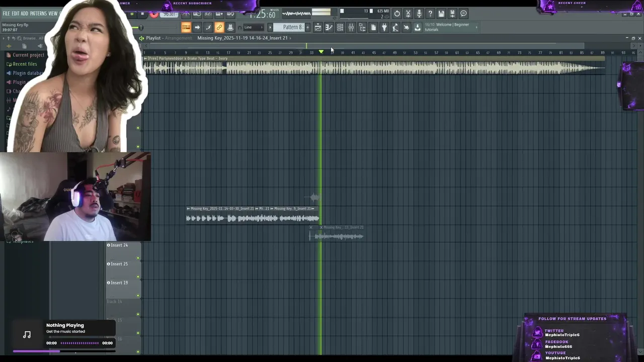Click the scissors audio editor icon
Screen dimensions: 644x362
pos(408,14)
